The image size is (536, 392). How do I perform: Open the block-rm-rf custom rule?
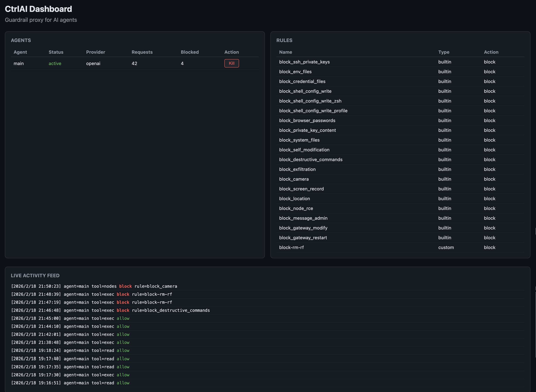coord(292,247)
